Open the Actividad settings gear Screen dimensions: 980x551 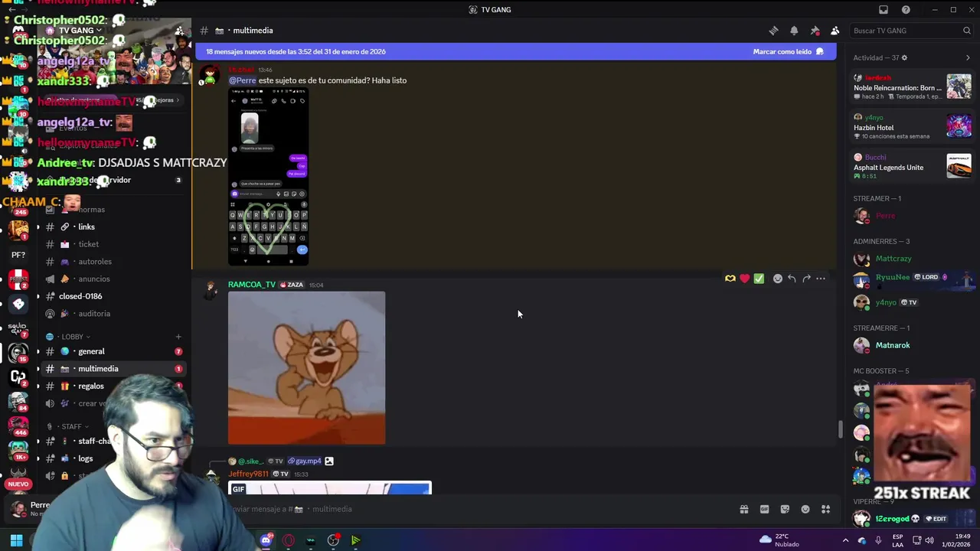coord(904,57)
